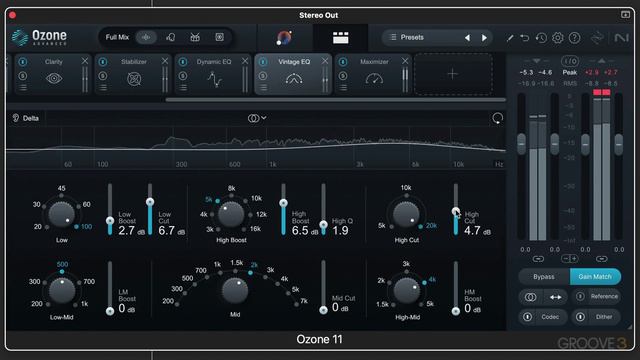Toggle the Dither power button
This screenshot has height=360, width=640.
point(580,317)
